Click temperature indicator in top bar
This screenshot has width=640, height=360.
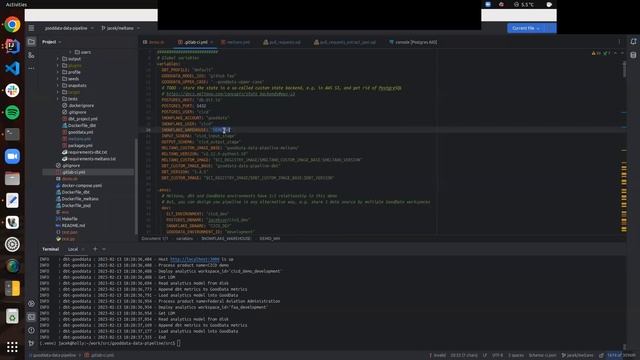524,4
